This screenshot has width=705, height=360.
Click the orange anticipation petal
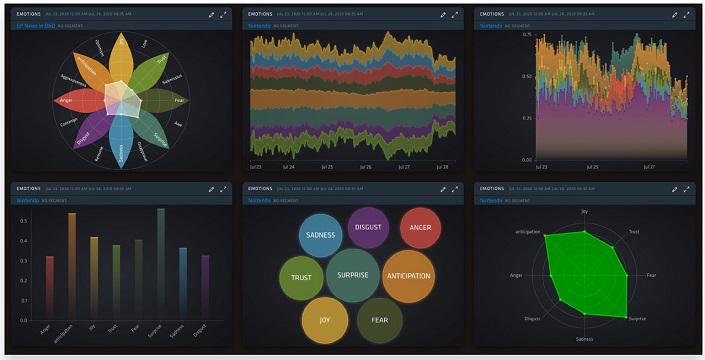[92, 71]
